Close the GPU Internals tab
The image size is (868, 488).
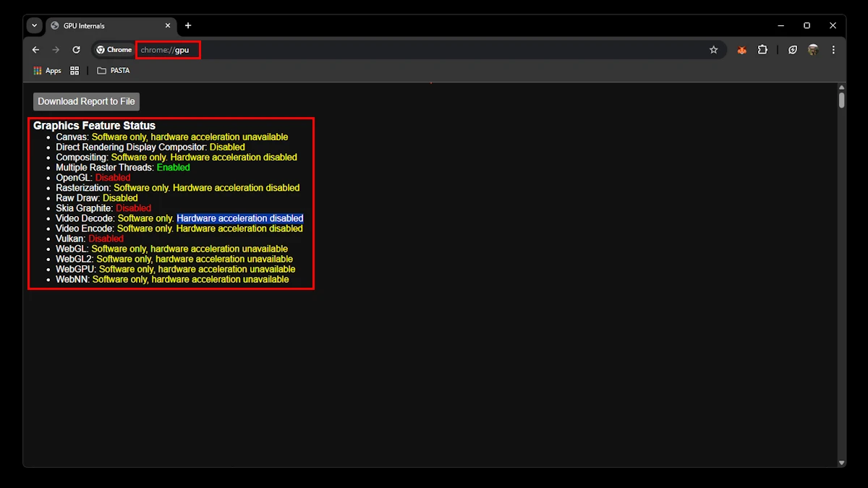click(168, 26)
